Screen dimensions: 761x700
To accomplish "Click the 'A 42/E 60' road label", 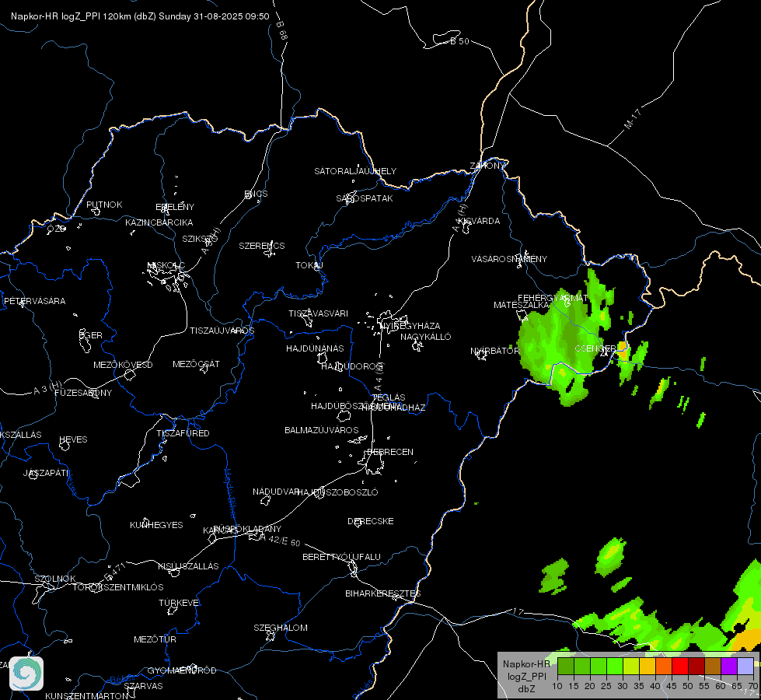I will tap(280, 539).
